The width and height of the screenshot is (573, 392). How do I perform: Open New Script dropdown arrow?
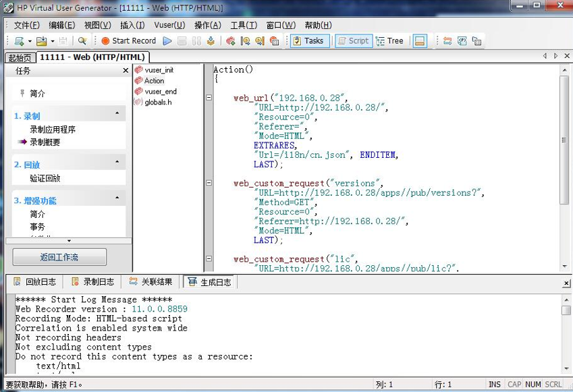pos(30,41)
